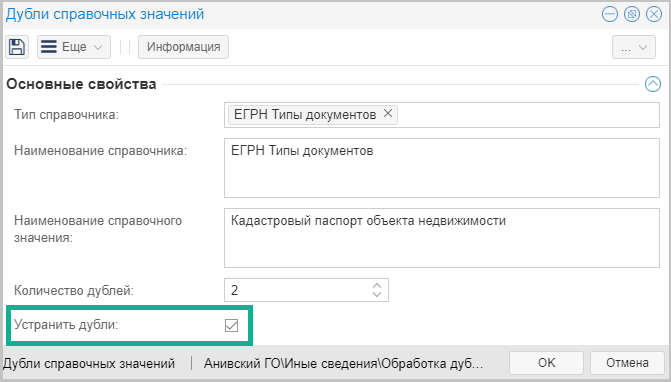Image resolution: width=671 pixels, height=382 pixels.
Task: Click the status bar Дубли справочных значений text
Action: coord(89,363)
